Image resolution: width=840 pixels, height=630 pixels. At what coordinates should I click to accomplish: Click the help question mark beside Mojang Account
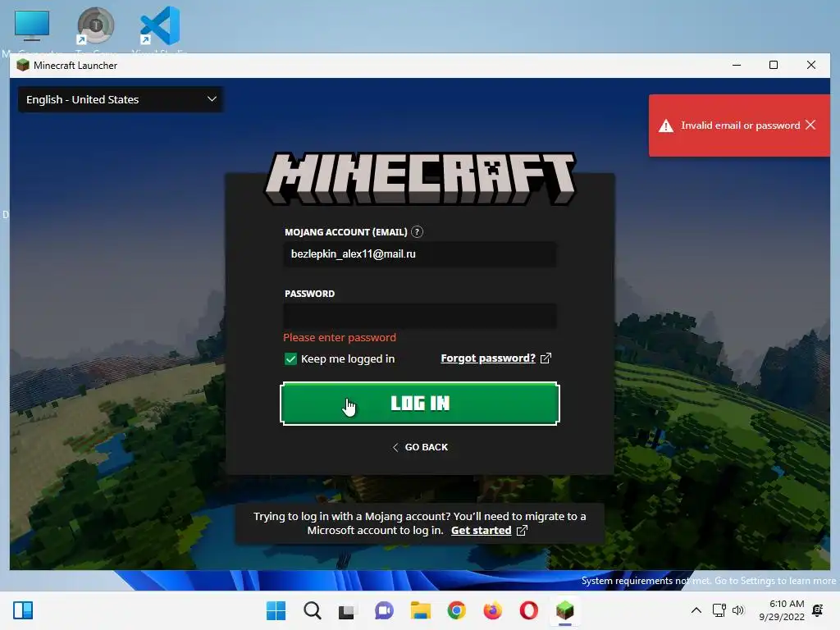[x=417, y=232]
